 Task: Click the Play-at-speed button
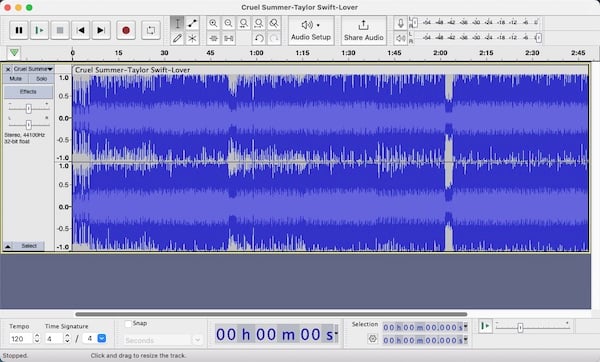pos(485,327)
